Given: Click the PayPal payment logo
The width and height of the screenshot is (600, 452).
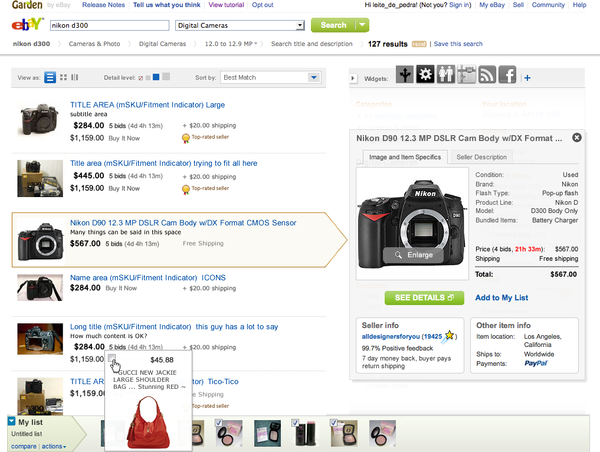Looking at the screenshot, I should point(536,363).
